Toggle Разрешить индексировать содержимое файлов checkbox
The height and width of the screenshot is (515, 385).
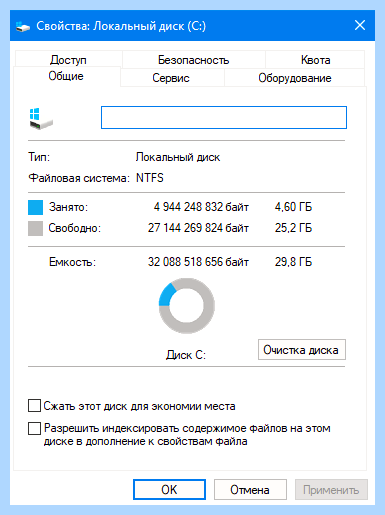pyautogui.click(x=34, y=428)
